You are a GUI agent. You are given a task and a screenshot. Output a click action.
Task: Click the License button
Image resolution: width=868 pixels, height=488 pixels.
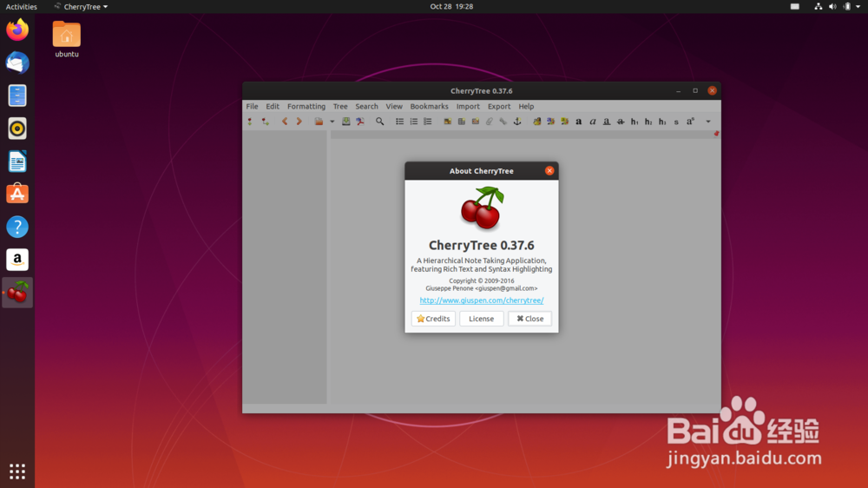[481, 319]
